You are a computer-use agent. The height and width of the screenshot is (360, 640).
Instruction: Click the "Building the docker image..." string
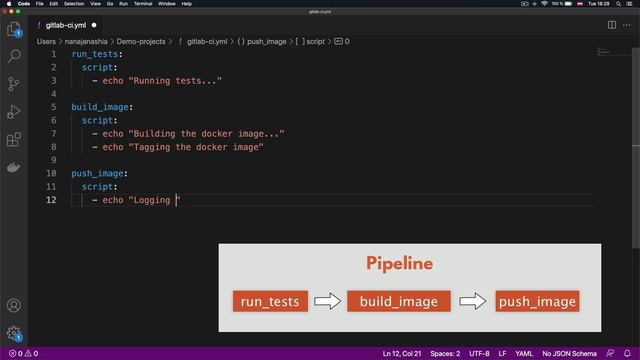207,134
